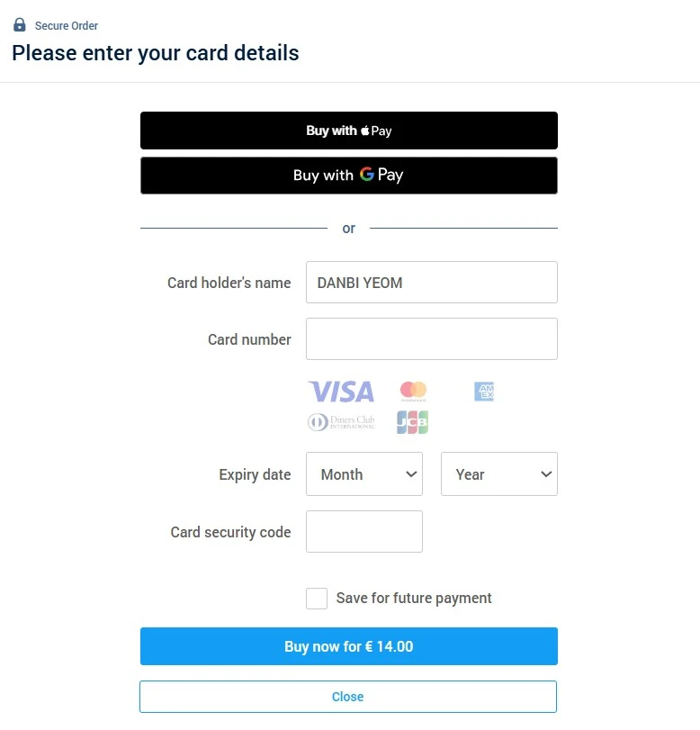Click the Mastercard logo
This screenshot has height=730, width=700.
(x=413, y=392)
